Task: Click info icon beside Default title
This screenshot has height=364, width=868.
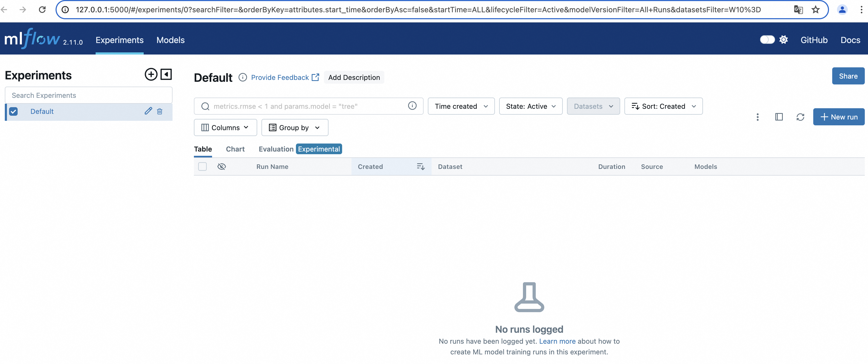Action: click(243, 78)
